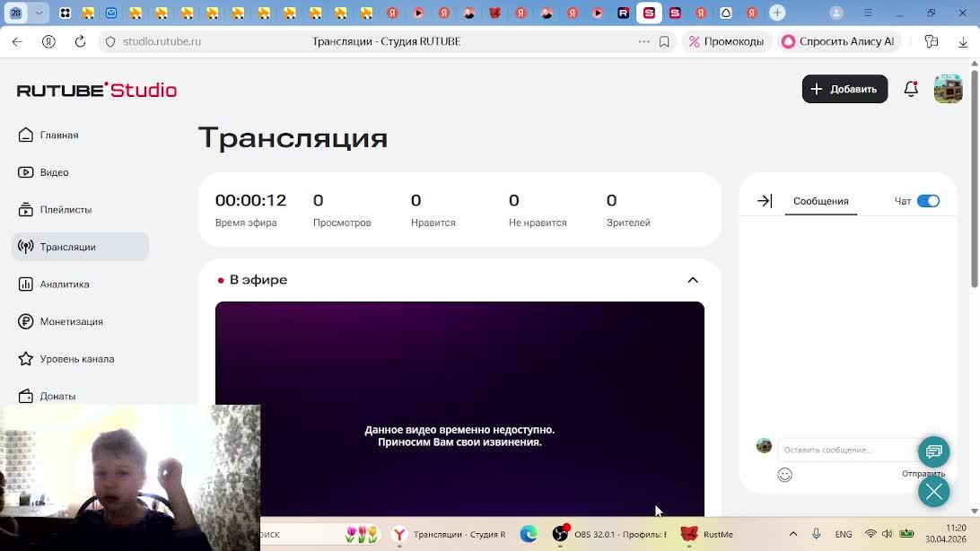Click the Yandex home button in toolbar

[48, 41]
